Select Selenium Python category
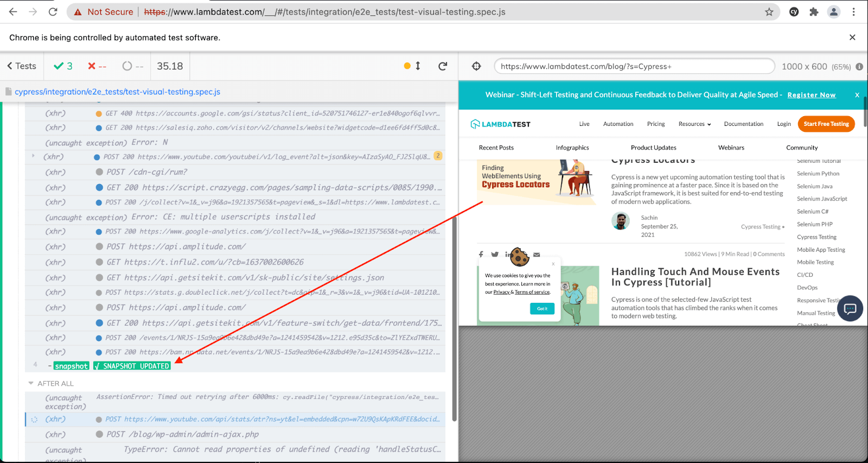The height and width of the screenshot is (463, 868). 818,174
